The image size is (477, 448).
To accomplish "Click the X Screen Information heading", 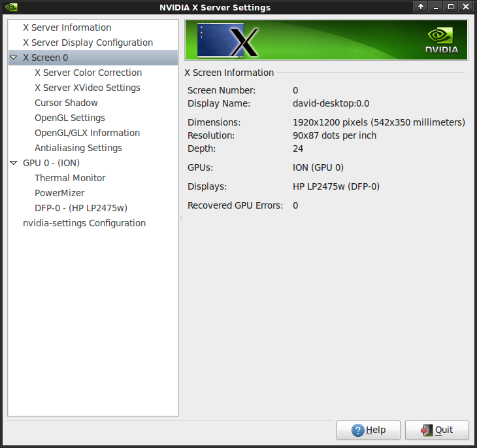I will [229, 73].
